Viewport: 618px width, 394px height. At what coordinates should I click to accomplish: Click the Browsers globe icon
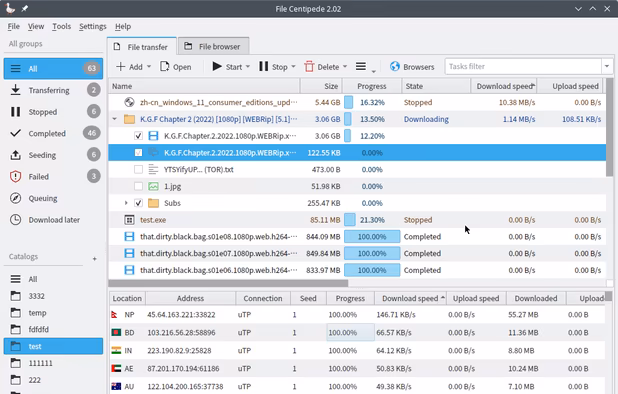(x=395, y=67)
